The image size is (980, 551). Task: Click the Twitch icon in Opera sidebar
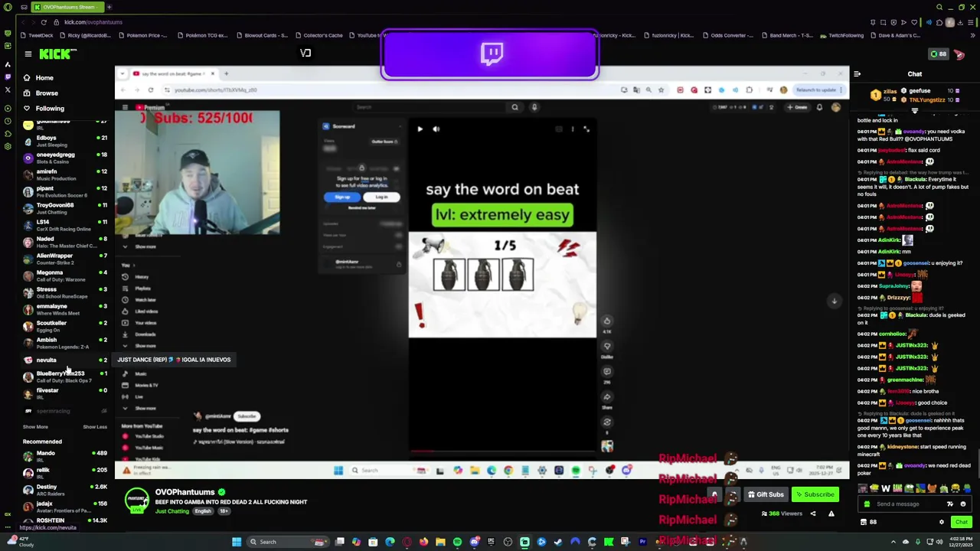[x=8, y=77]
